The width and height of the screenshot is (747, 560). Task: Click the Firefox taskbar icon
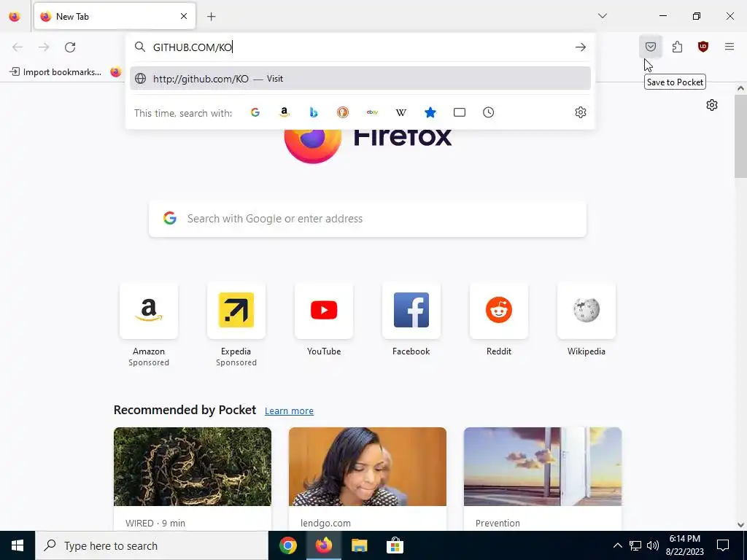(x=323, y=545)
